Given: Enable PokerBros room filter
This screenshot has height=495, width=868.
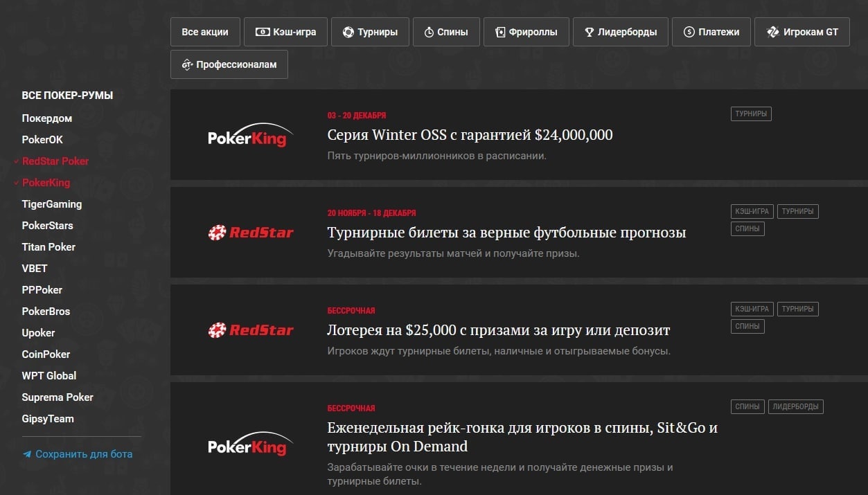Looking at the screenshot, I should (46, 312).
